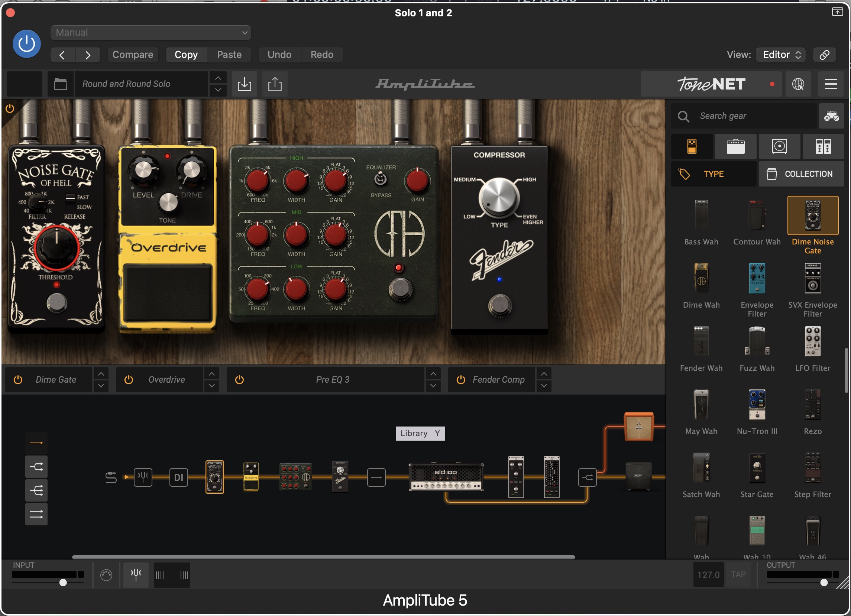This screenshot has width=851, height=616.
Task: Click the globe web icon
Action: (x=798, y=84)
